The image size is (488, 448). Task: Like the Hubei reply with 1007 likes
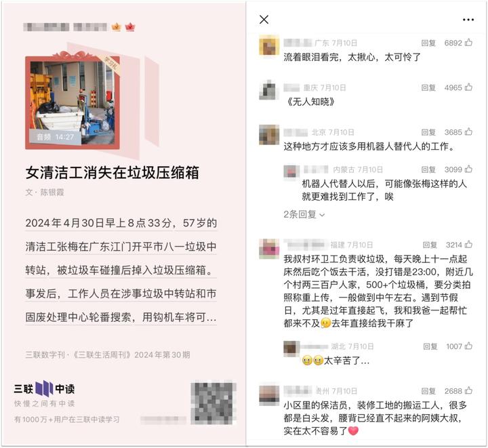coord(469,346)
